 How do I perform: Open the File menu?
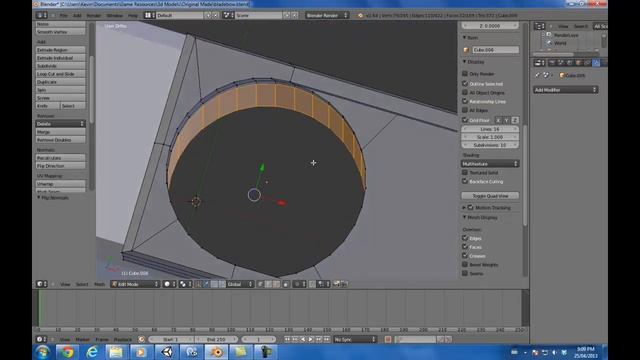[64, 15]
